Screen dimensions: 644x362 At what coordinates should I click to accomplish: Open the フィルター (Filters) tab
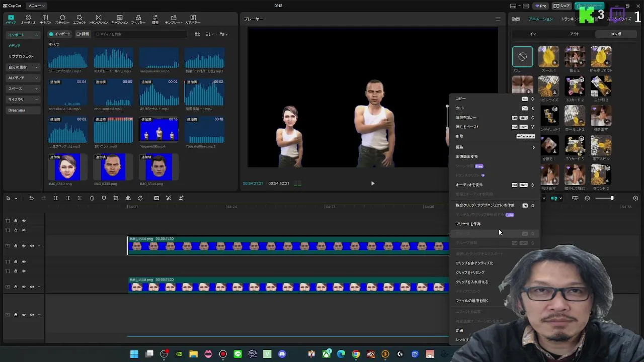pos(138,20)
